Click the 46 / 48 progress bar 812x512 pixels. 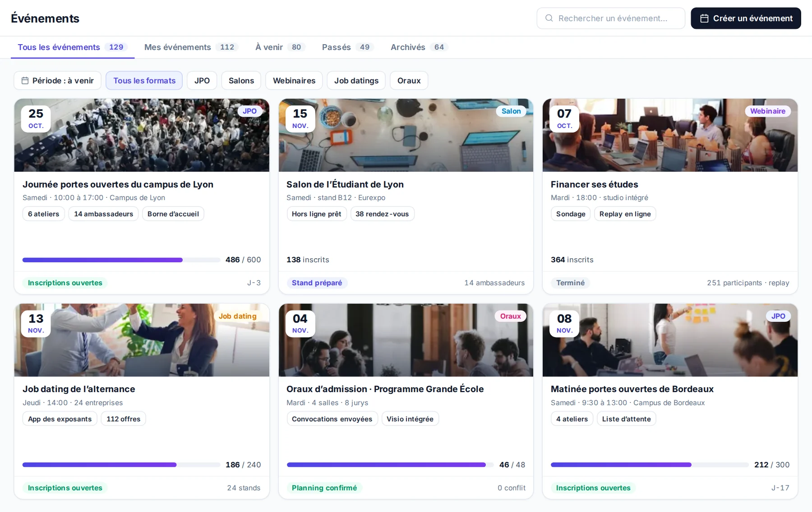point(390,465)
